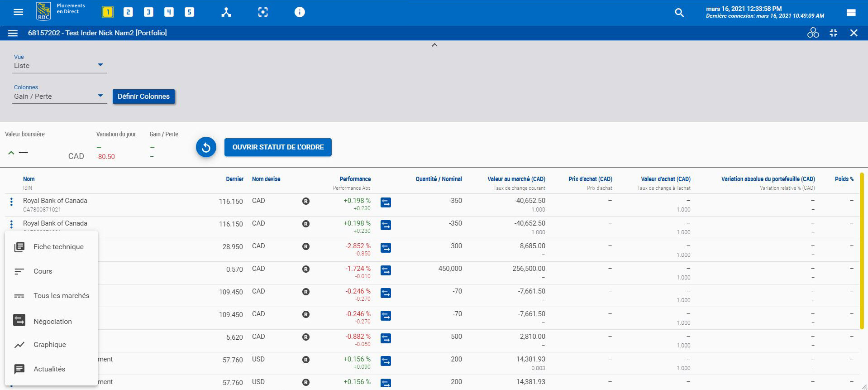Click the RBC Placements en Direct logo
Image resolution: width=868 pixels, height=390 pixels.
point(60,11)
